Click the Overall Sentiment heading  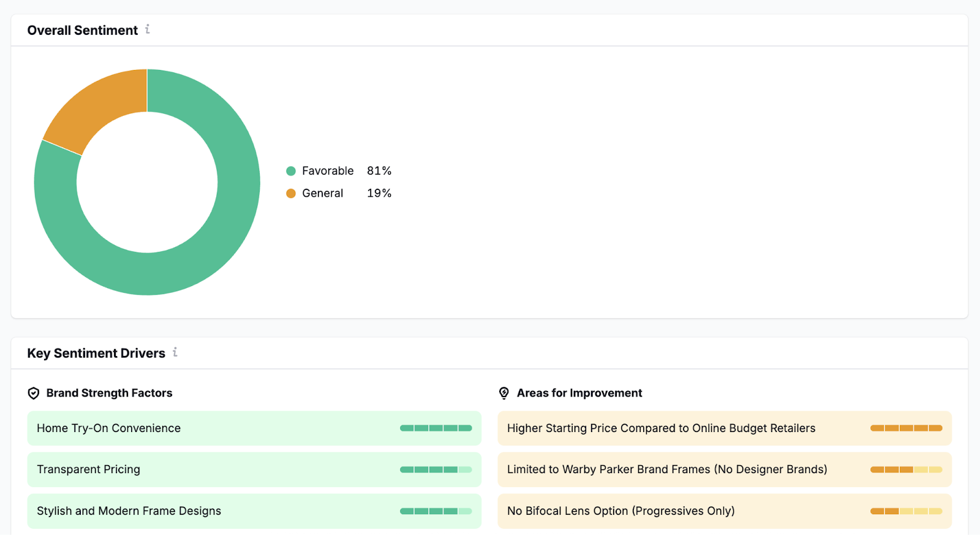coord(83,31)
